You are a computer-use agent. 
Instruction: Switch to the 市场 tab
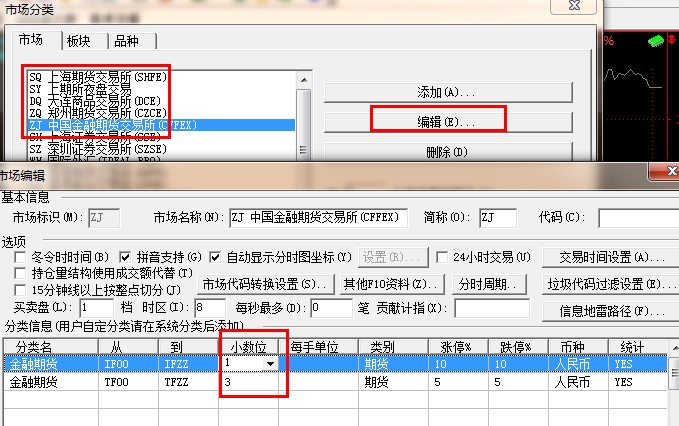(x=31, y=40)
